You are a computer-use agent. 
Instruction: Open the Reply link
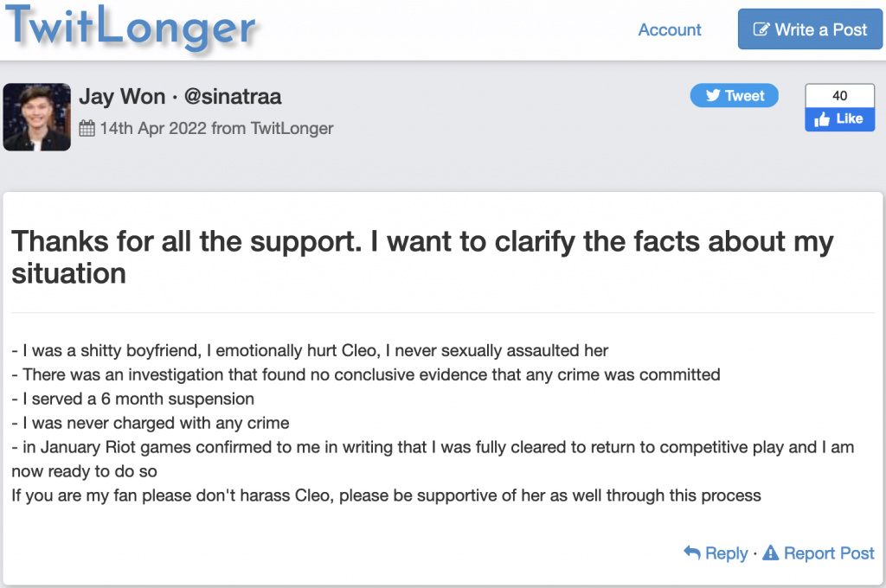[x=726, y=553]
